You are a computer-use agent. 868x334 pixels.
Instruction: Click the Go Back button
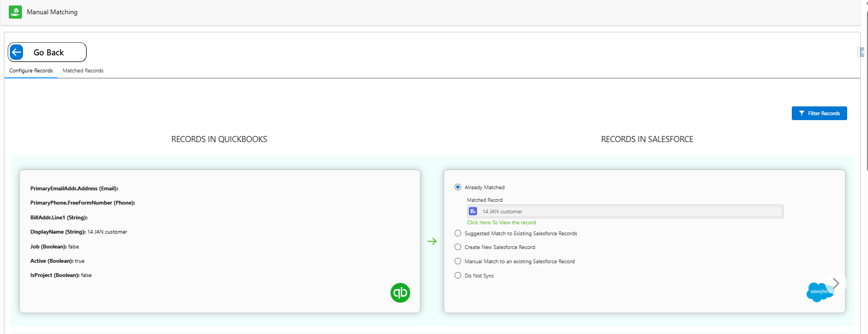47,52
